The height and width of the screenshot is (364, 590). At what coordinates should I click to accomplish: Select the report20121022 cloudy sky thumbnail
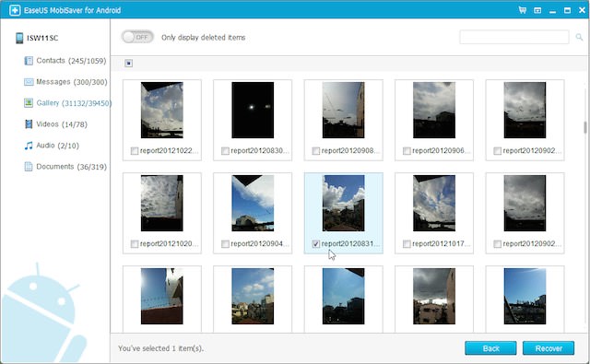tap(162, 111)
